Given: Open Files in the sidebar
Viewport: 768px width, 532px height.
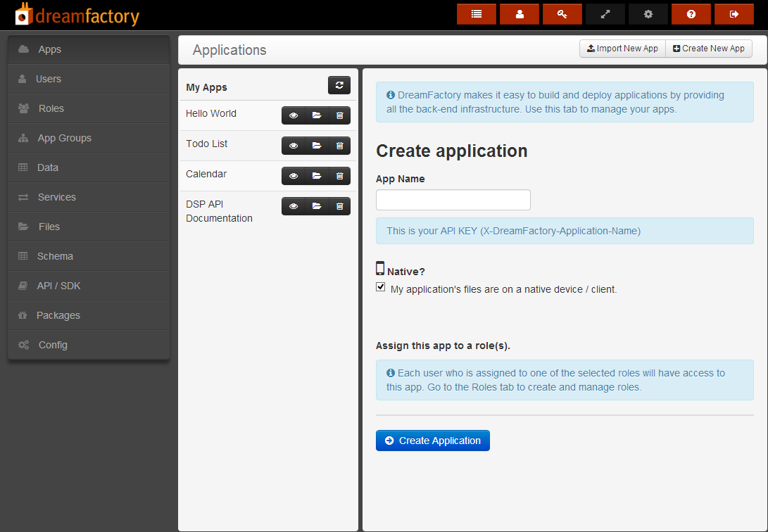Looking at the screenshot, I should tap(89, 227).
